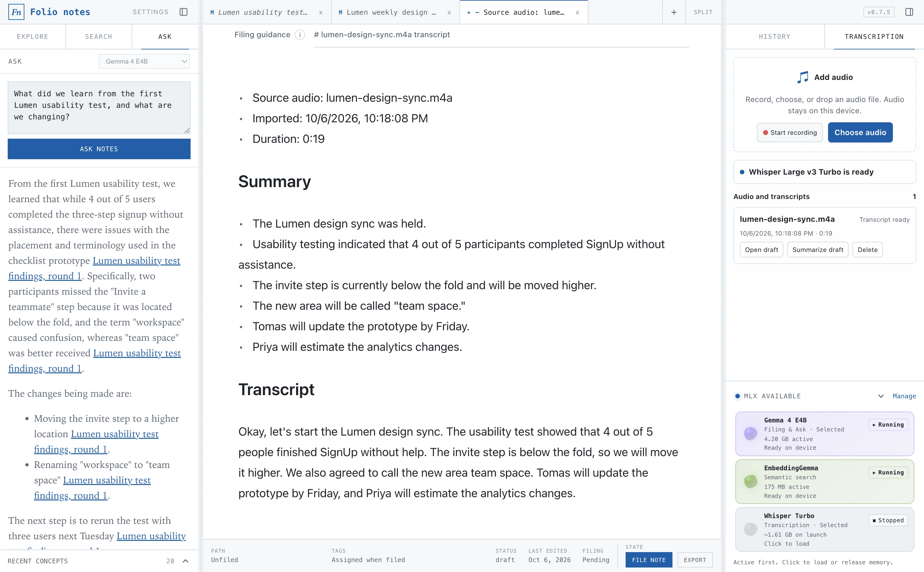
Task: Open the Manage models link
Action: pyautogui.click(x=904, y=396)
